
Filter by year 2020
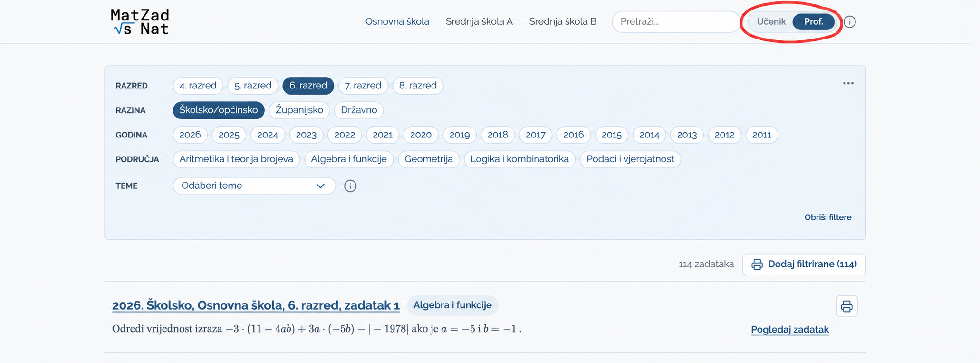pyautogui.click(x=421, y=135)
